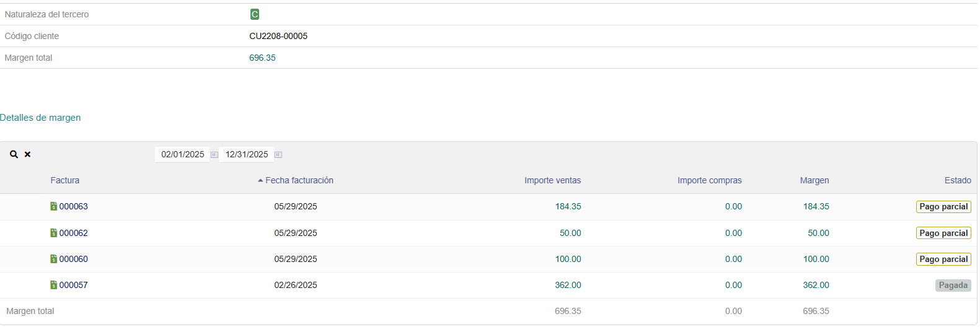Open calendar picker beside start date 02/01/2025
Viewport: 980px width, 327px height.
(214, 155)
